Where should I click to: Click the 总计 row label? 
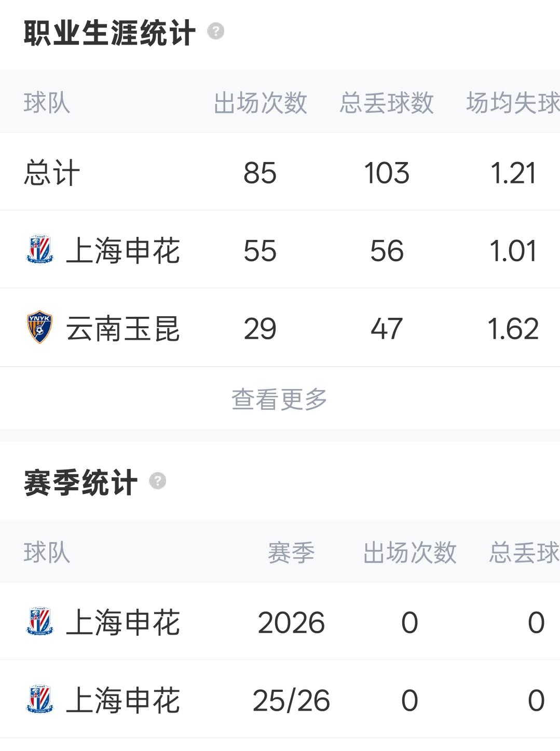click(x=52, y=173)
